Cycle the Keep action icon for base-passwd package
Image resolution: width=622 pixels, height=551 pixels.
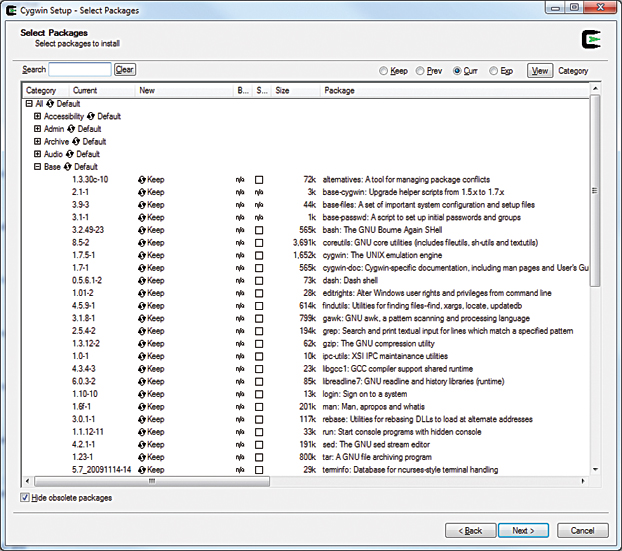[x=142, y=217]
